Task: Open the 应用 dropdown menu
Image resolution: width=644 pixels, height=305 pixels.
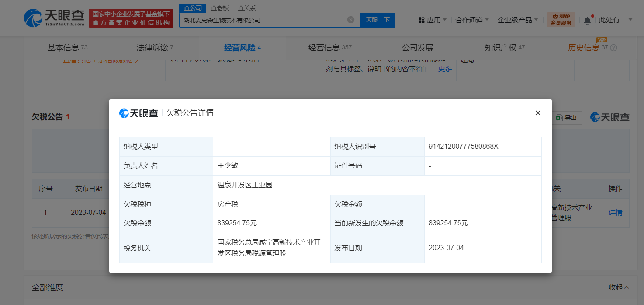Action: (433, 20)
